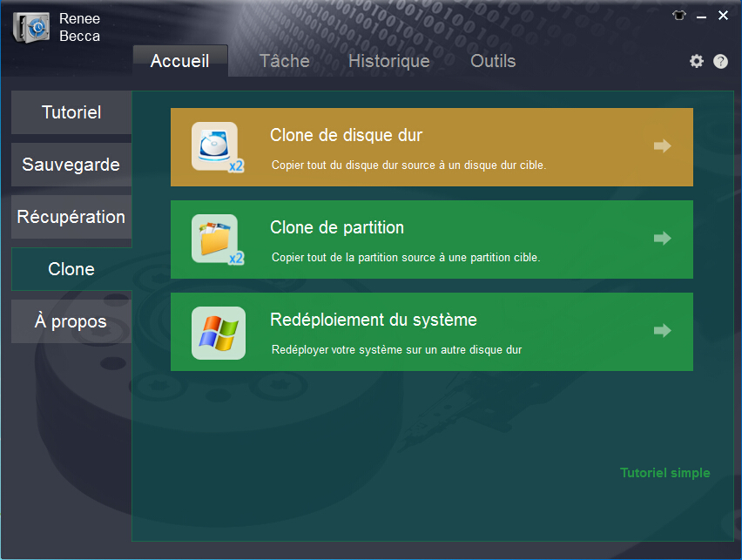The image size is (742, 560).
Task: Click arrow on Redéploiement du système card
Action: [663, 330]
